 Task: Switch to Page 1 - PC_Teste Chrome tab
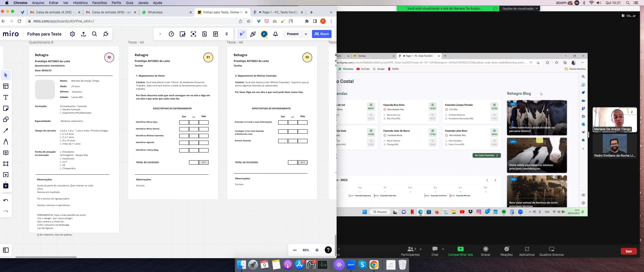[x=278, y=12]
